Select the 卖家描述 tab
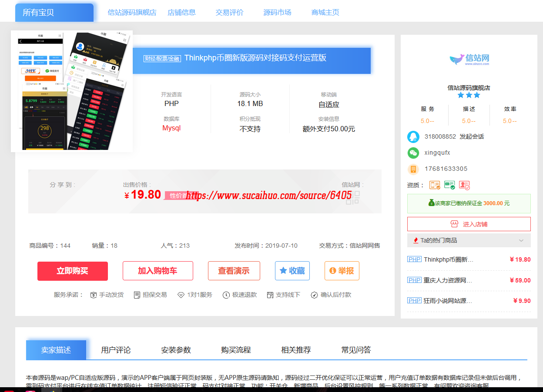This screenshot has height=392, width=543. click(56, 350)
